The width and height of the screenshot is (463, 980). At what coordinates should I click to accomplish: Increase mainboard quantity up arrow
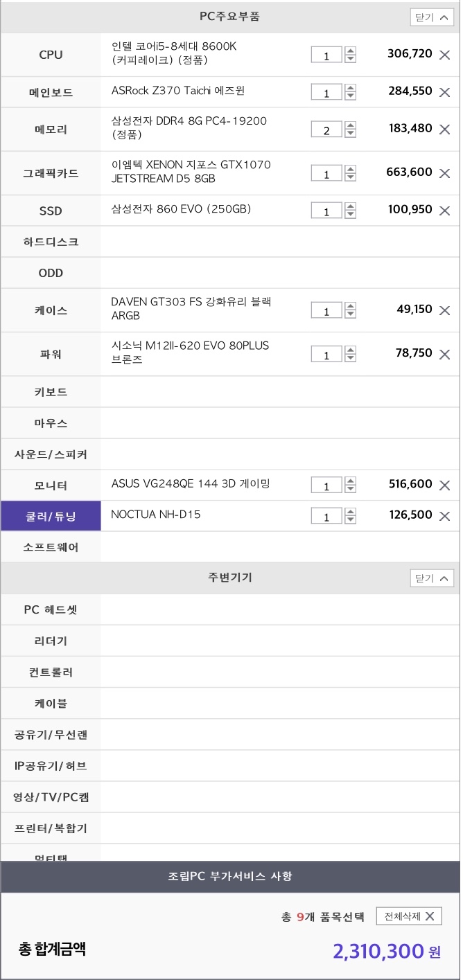point(350,88)
